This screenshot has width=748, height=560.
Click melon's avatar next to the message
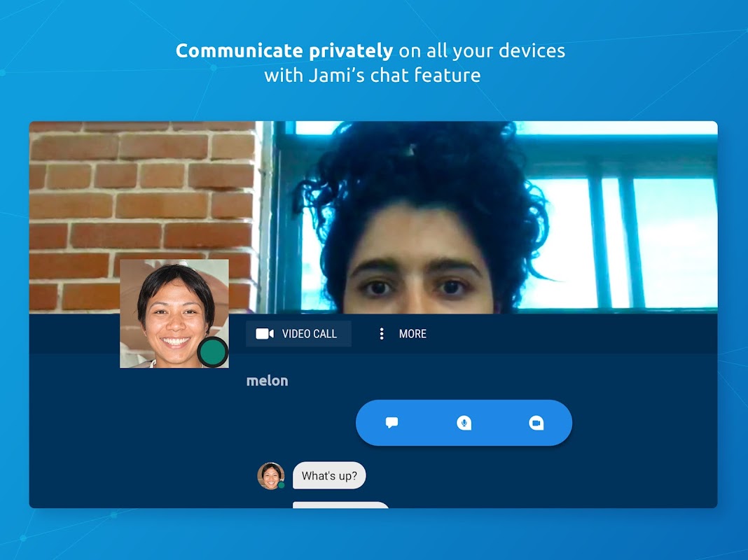(270, 475)
